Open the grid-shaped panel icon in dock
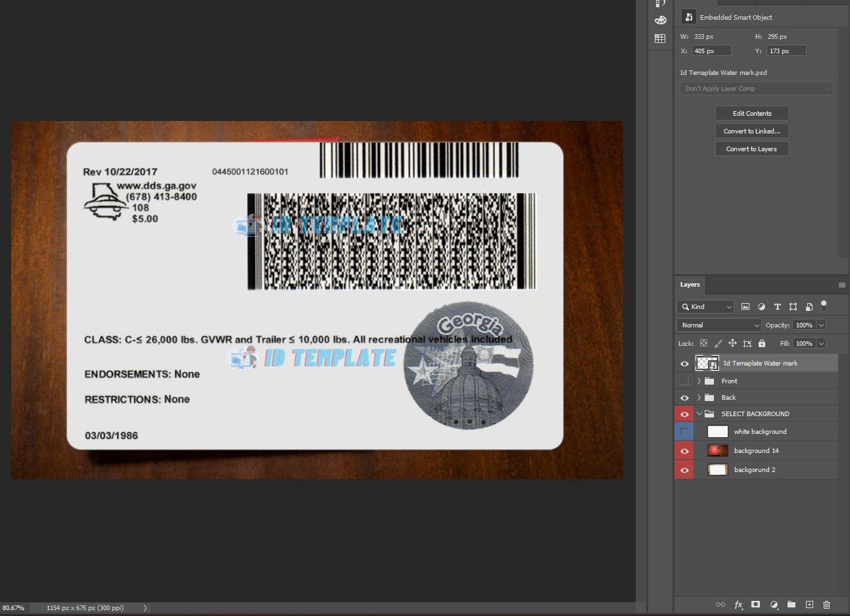Screen dimensions: 850x616 (660, 39)
